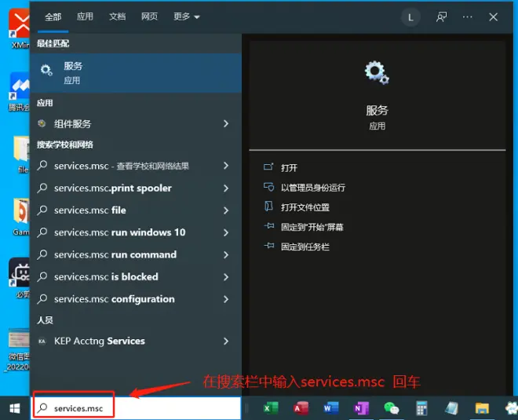This screenshot has width=518, height=420.
Task: Open Access from the taskbar
Action: pyautogui.click(x=301, y=408)
